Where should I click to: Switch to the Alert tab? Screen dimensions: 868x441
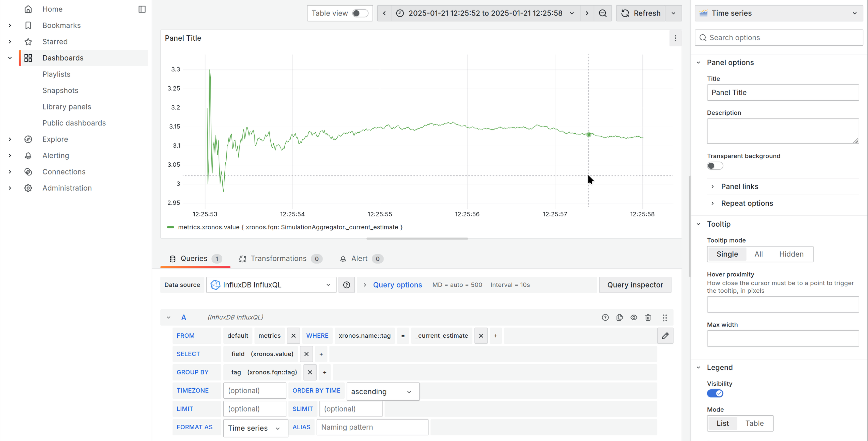coord(361,258)
